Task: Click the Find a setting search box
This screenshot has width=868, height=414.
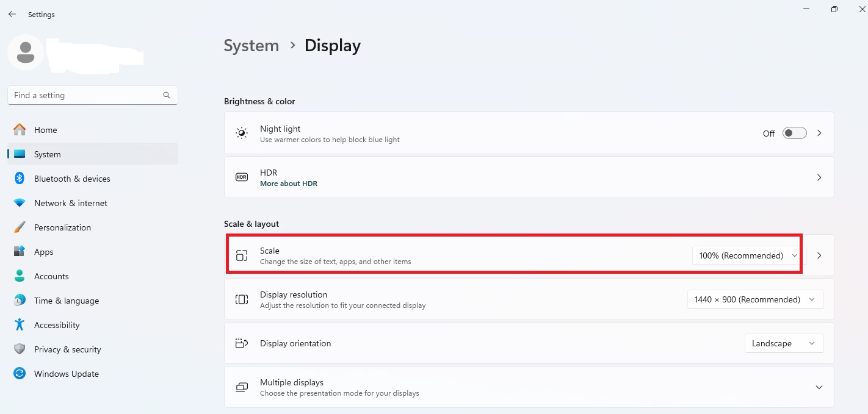Action: coord(93,95)
